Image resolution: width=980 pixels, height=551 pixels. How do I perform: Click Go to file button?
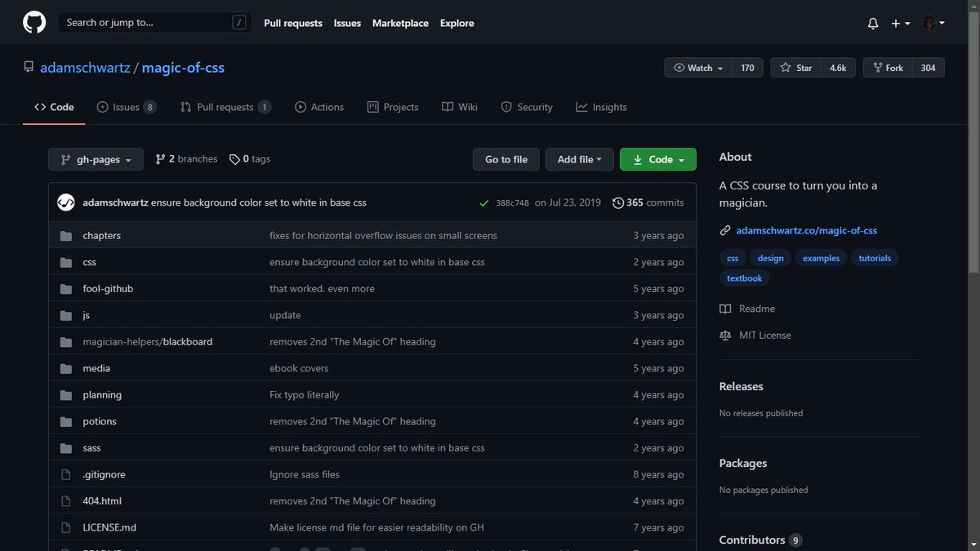(x=506, y=159)
